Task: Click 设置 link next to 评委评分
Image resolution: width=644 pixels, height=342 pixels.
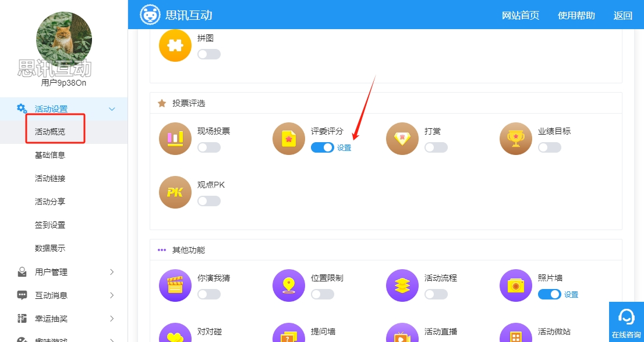Action: 344,148
